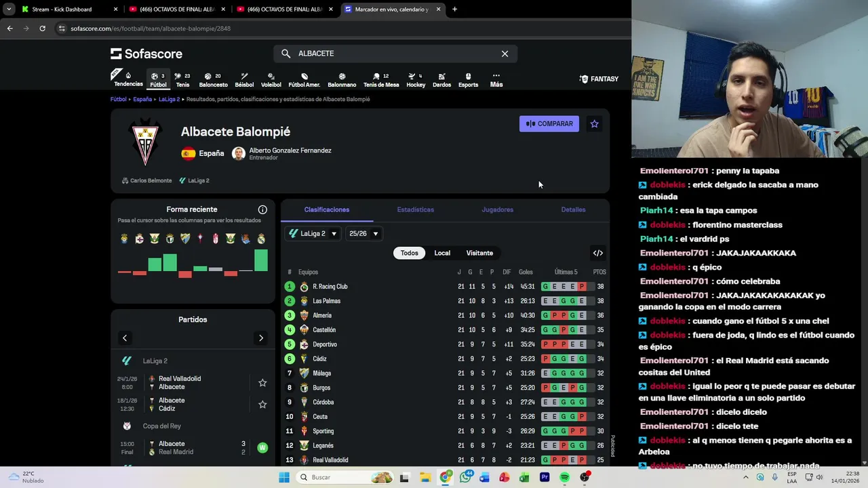Open the Fantasy section
This screenshot has width=868, height=488.
[x=599, y=79]
